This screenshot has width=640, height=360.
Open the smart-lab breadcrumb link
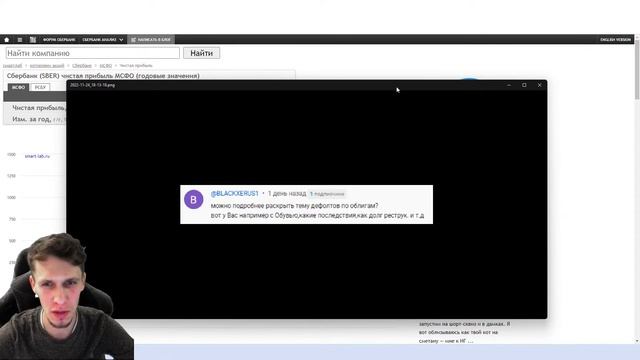(13, 66)
